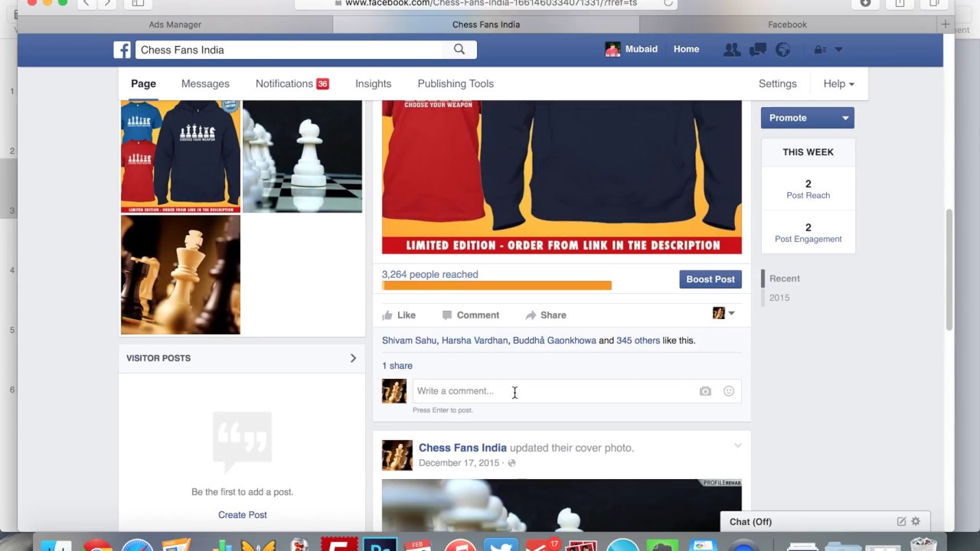Image resolution: width=980 pixels, height=551 pixels.
Task: Open the notifications globe icon
Action: coord(782,50)
